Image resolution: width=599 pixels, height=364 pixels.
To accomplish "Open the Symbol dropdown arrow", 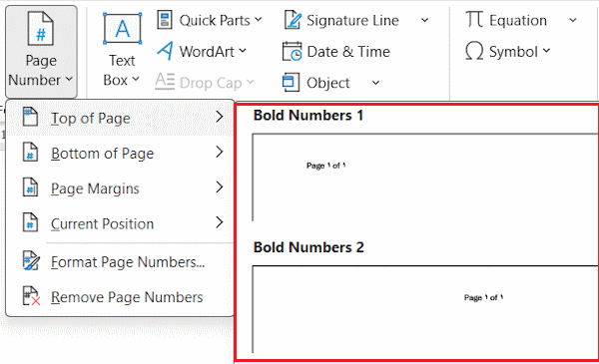I will coord(546,51).
